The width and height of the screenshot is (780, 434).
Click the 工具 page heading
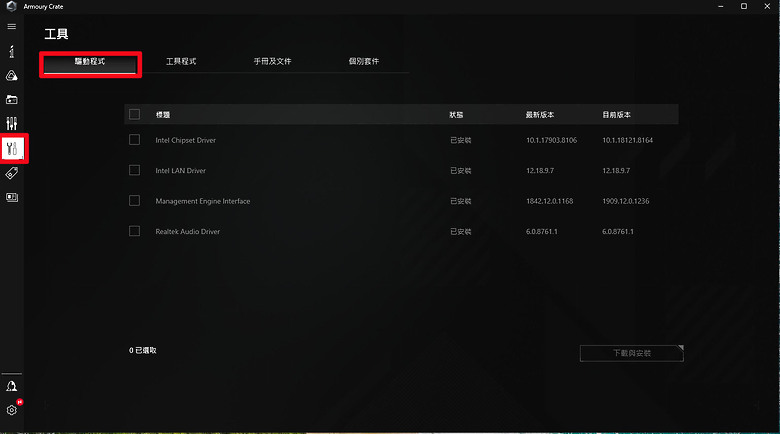tap(56, 34)
